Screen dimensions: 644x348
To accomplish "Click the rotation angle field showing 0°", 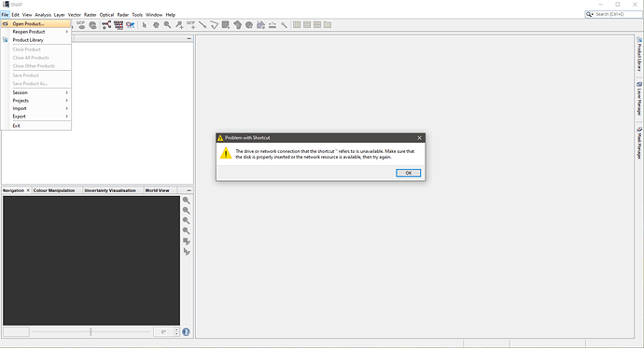I will [163, 331].
